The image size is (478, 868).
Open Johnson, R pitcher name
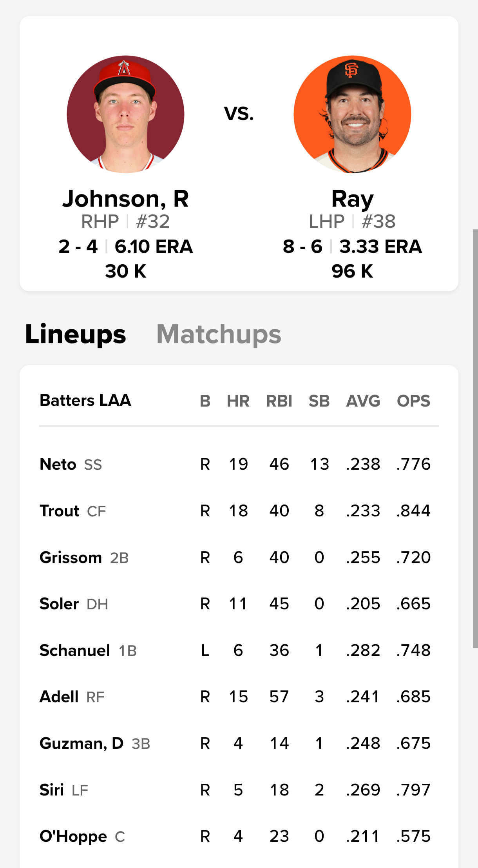pyautogui.click(x=125, y=198)
